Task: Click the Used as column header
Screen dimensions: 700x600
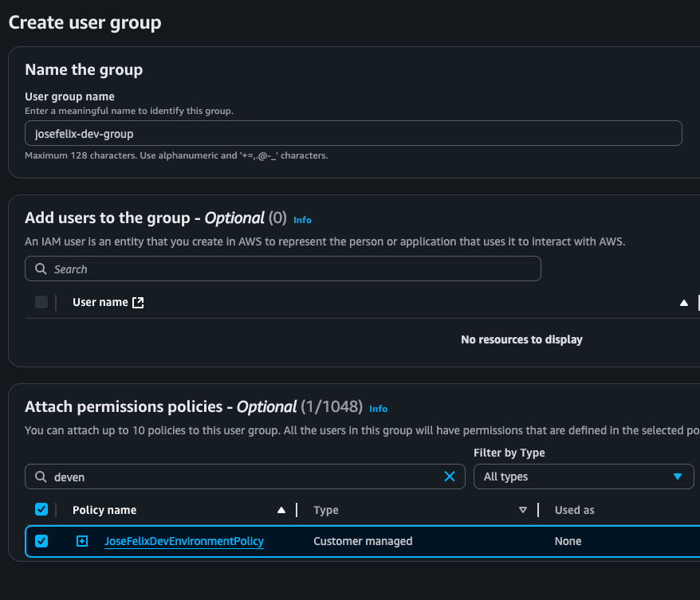Action: coord(575,510)
